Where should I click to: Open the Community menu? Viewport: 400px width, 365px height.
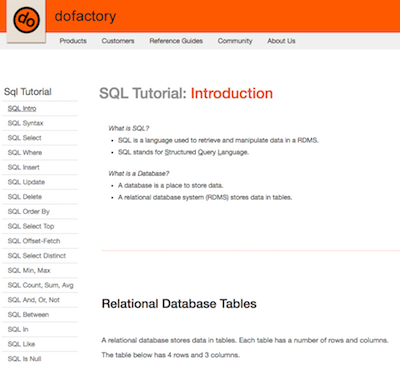click(235, 41)
